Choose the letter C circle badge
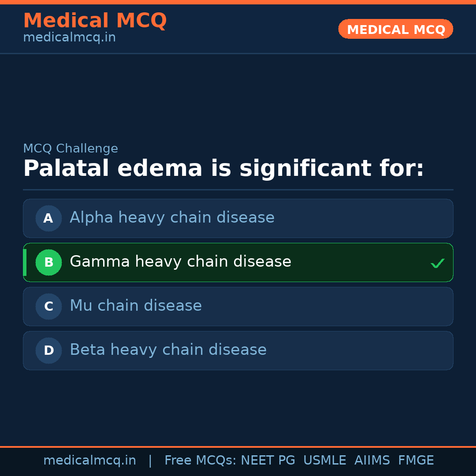Image resolution: width=476 pixels, height=476 pixels. pyautogui.click(x=48, y=306)
